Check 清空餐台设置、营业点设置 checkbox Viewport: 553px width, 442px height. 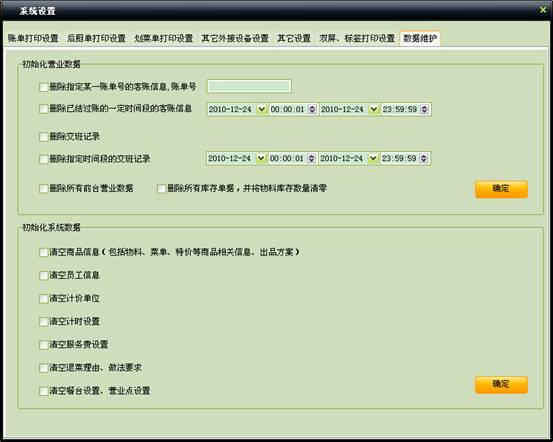(44, 391)
